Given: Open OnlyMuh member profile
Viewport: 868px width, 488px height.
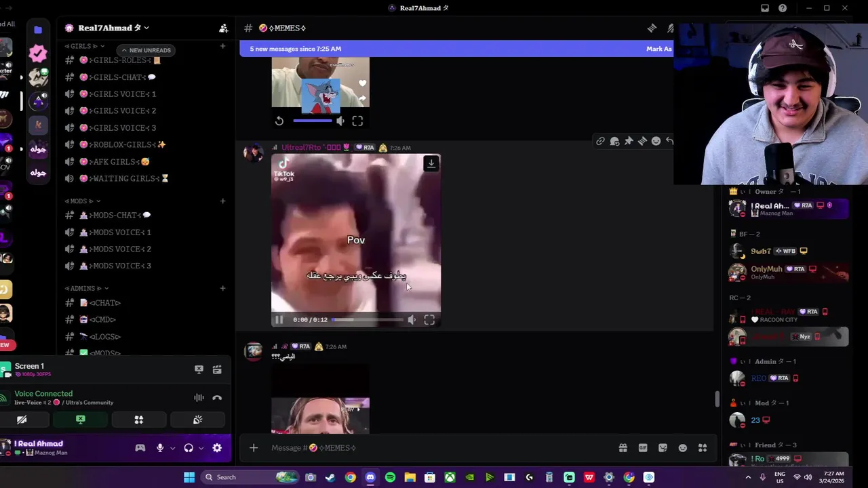Looking at the screenshot, I should (787, 272).
